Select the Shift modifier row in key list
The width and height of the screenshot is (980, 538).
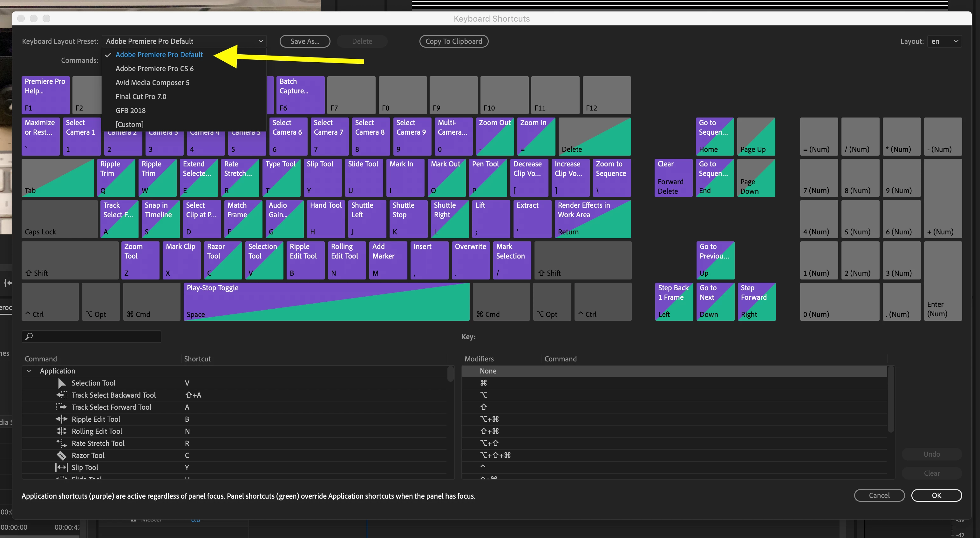(x=484, y=407)
